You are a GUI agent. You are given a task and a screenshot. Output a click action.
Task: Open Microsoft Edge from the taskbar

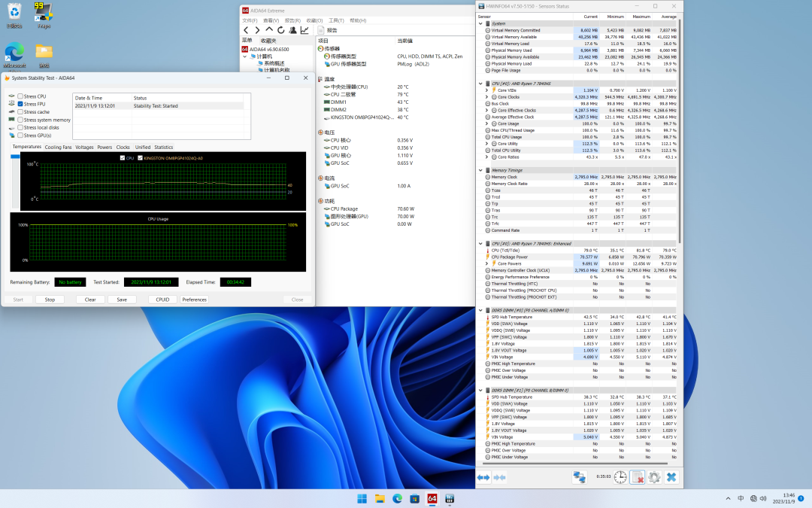tap(397, 498)
